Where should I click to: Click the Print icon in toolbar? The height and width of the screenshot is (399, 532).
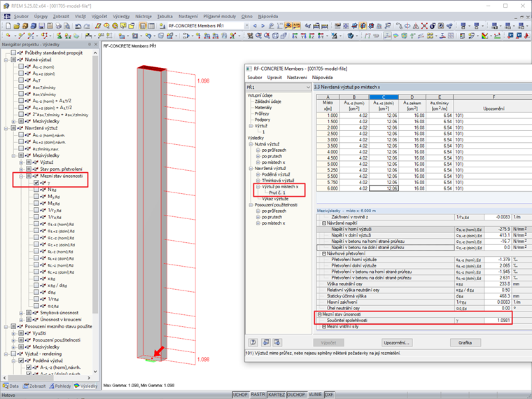pyautogui.click(x=58, y=26)
